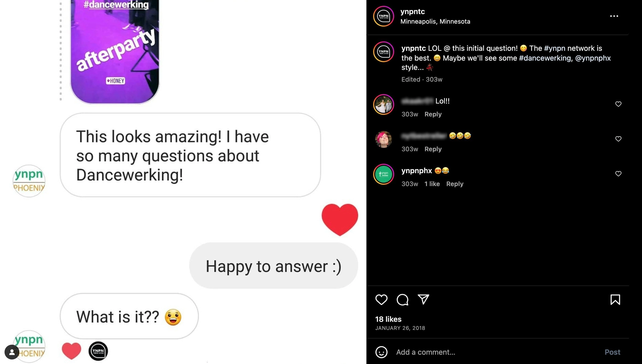View "1 like" on ynpnphx comment

(x=432, y=184)
